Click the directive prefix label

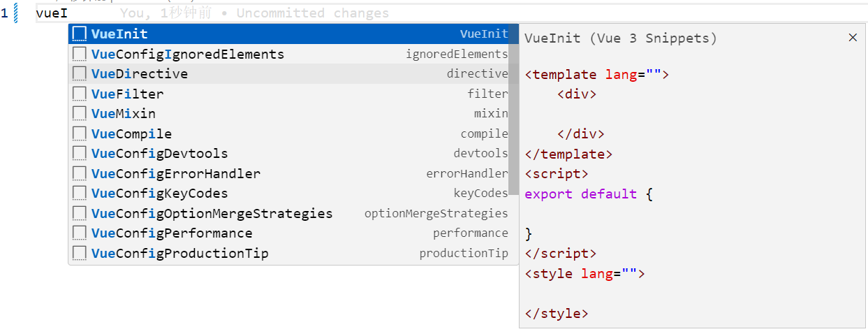[478, 73]
